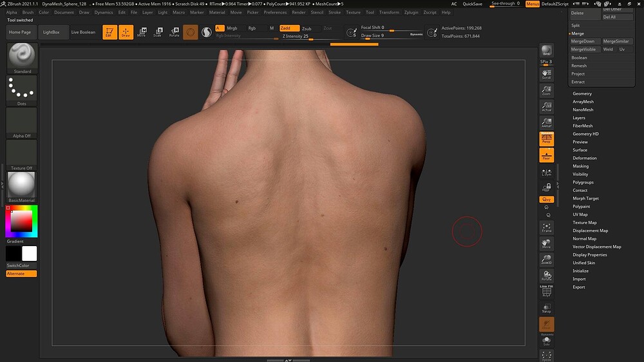
Task: Toggle PolyF Line Fill display
Action: pyautogui.click(x=546, y=291)
